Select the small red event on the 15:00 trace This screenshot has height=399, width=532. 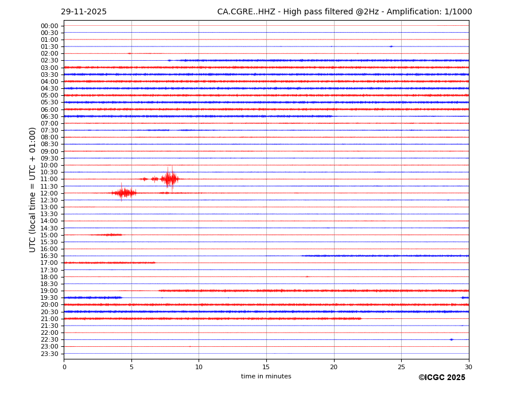click(x=108, y=234)
